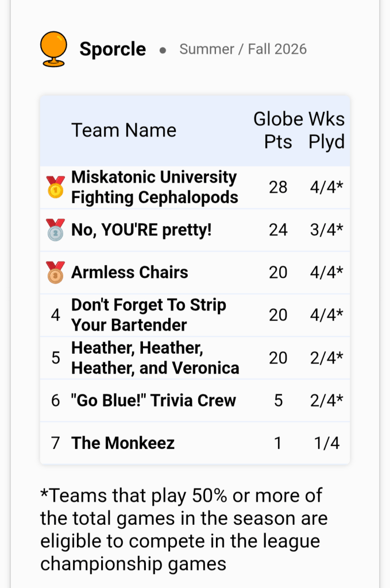390x588 pixels.
Task: Click the Wks Plyd column header
Action: (x=326, y=130)
